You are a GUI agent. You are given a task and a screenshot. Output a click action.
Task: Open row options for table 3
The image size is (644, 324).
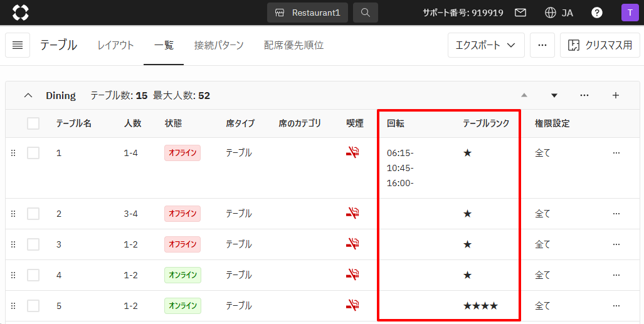coord(616,244)
